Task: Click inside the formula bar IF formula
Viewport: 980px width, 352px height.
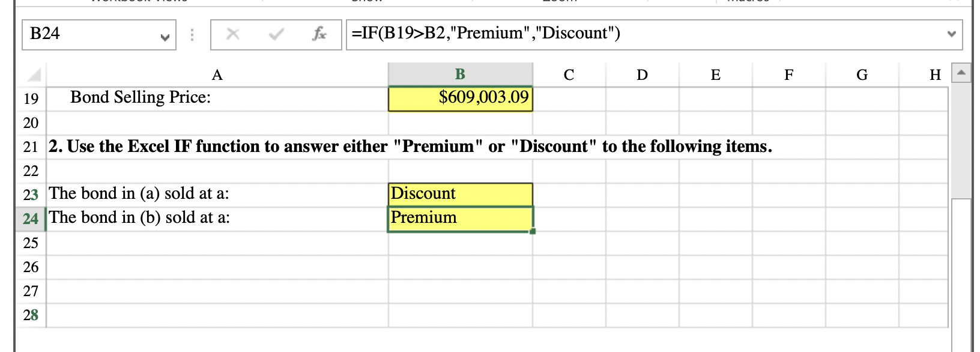Action: click(486, 34)
